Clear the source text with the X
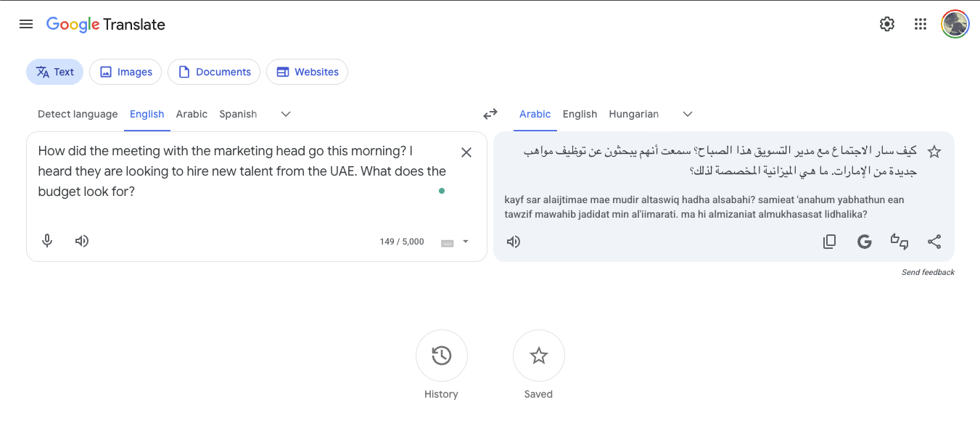Screen dimensions: 980x439 (x=466, y=152)
